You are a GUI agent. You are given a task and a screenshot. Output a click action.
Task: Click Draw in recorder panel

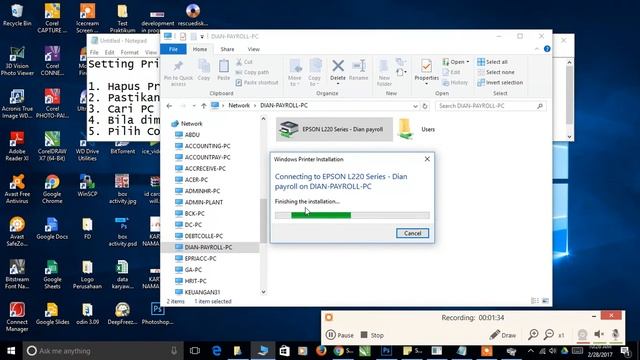(x=503, y=335)
